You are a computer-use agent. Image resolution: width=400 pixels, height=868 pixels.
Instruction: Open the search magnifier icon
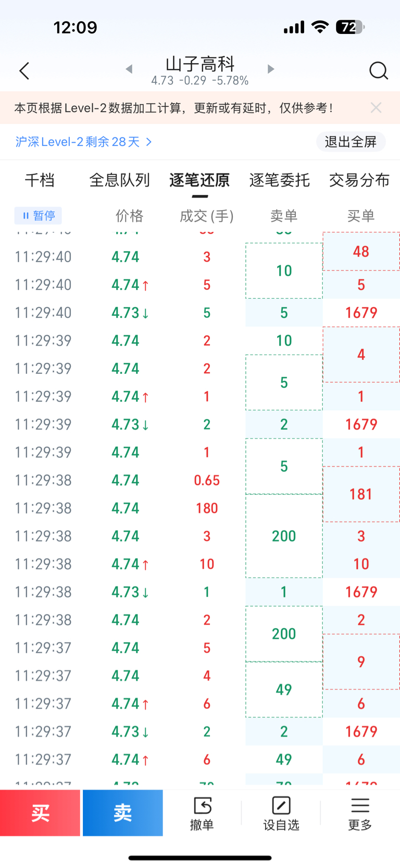click(378, 70)
